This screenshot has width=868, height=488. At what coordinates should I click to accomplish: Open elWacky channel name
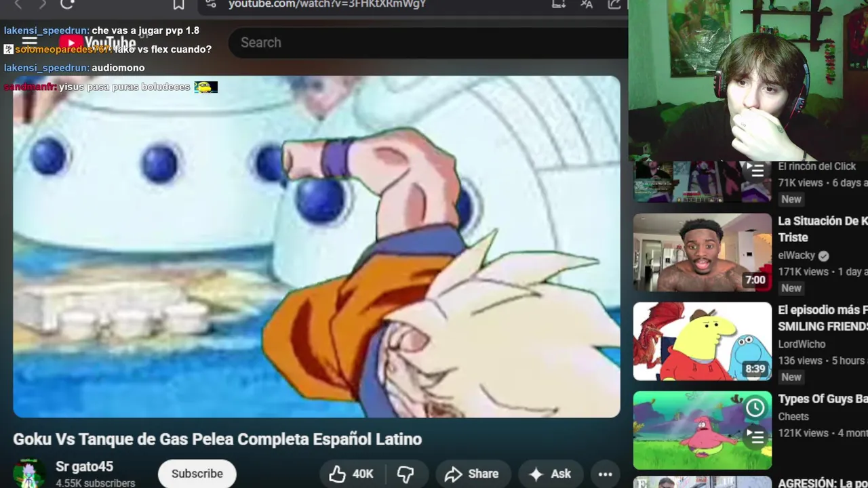796,256
